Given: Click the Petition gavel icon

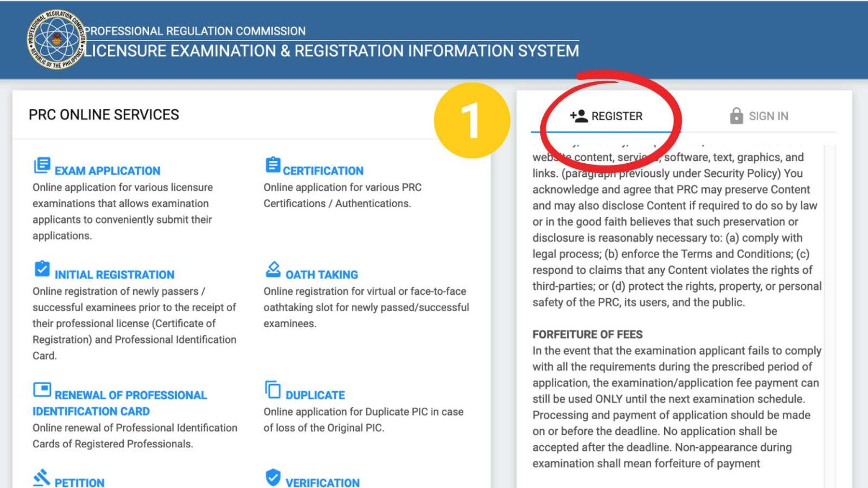Looking at the screenshot, I should pos(42,478).
